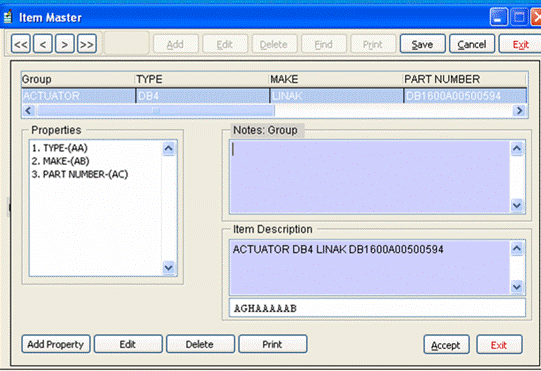Click the disabled Delete toolbar button

point(274,44)
